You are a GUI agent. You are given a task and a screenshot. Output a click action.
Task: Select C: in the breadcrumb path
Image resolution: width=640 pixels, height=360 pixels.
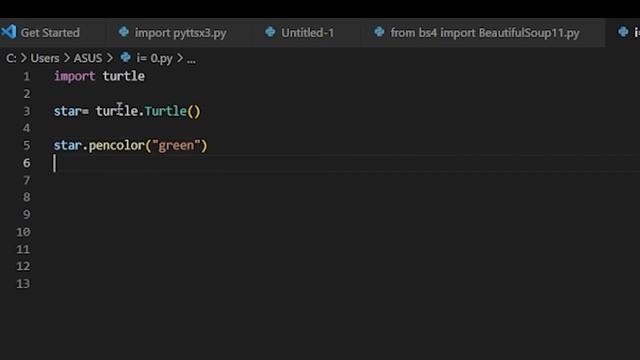11,58
